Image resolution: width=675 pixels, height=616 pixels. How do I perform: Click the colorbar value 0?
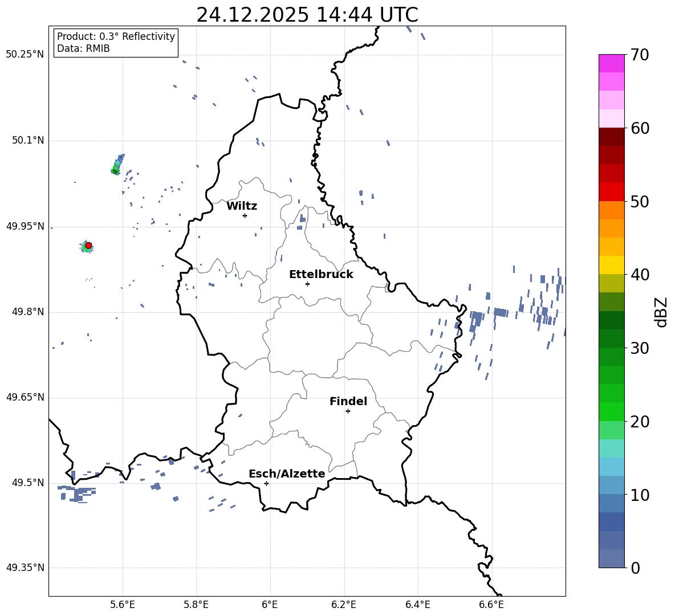click(x=636, y=568)
